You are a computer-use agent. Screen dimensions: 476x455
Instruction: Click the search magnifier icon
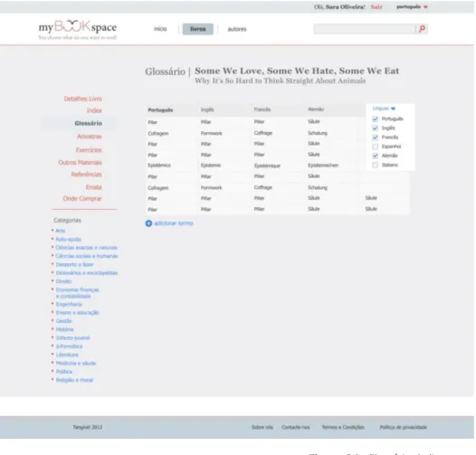click(422, 29)
